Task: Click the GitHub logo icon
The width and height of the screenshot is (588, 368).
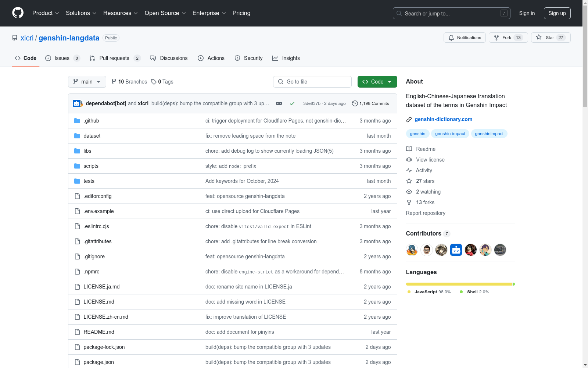Action: point(18,13)
